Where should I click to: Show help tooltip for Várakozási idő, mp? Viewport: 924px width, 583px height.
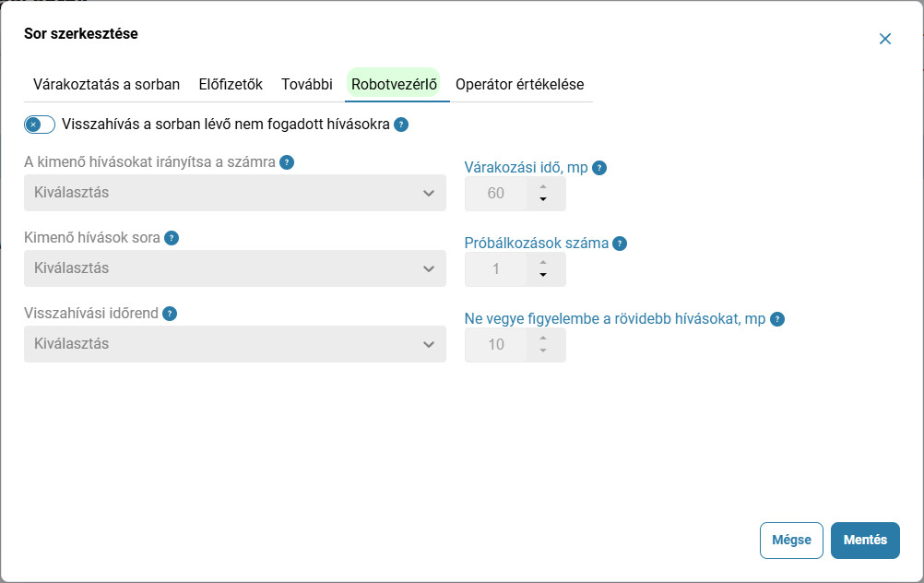pyautogui.click(x=599, y=168)
